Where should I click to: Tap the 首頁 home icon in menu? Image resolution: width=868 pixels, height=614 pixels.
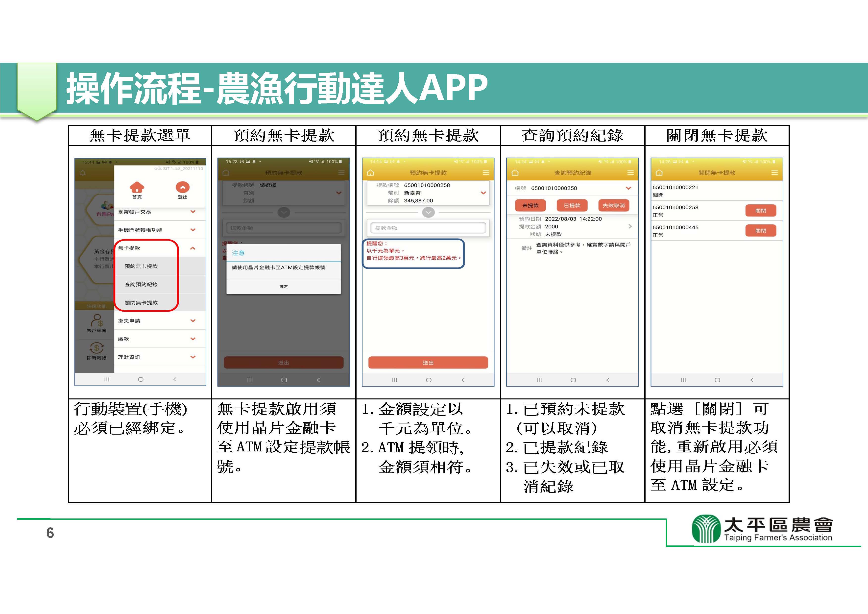(137, 187)
